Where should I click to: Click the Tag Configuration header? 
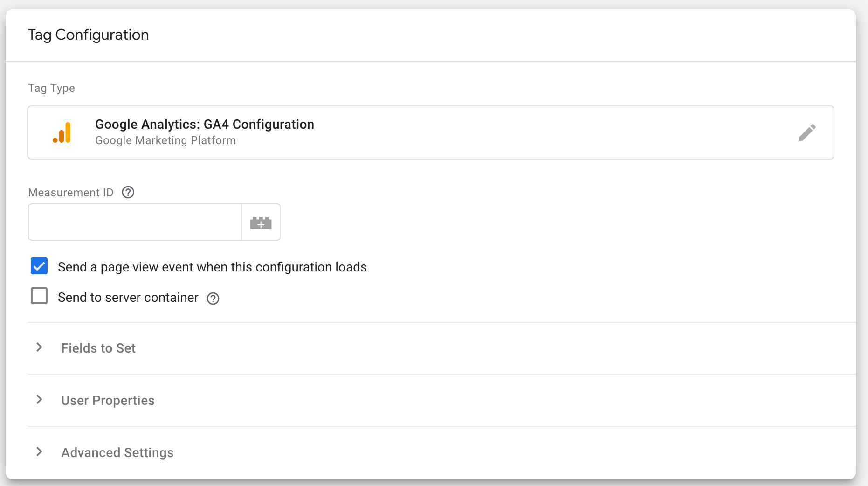click(88, 35)
